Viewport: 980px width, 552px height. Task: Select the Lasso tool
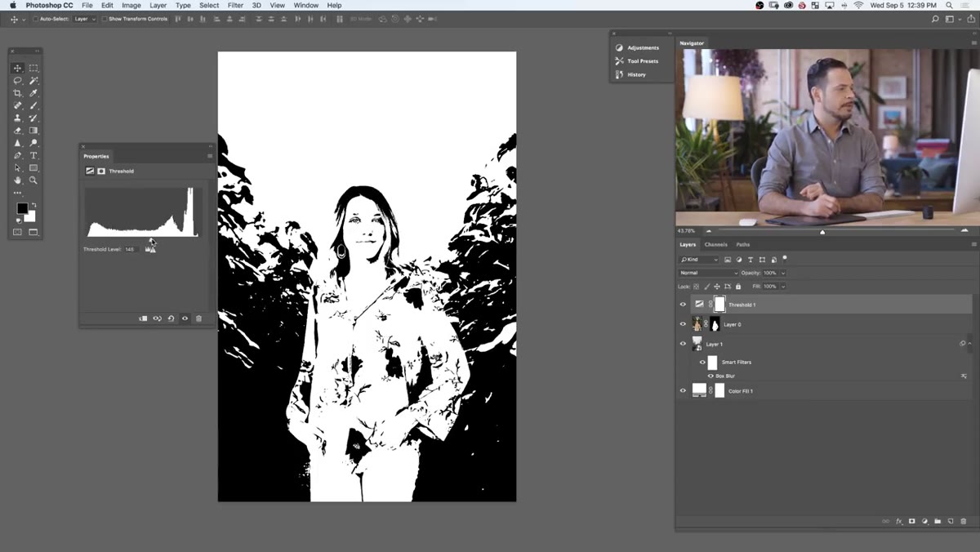[18, 81]
